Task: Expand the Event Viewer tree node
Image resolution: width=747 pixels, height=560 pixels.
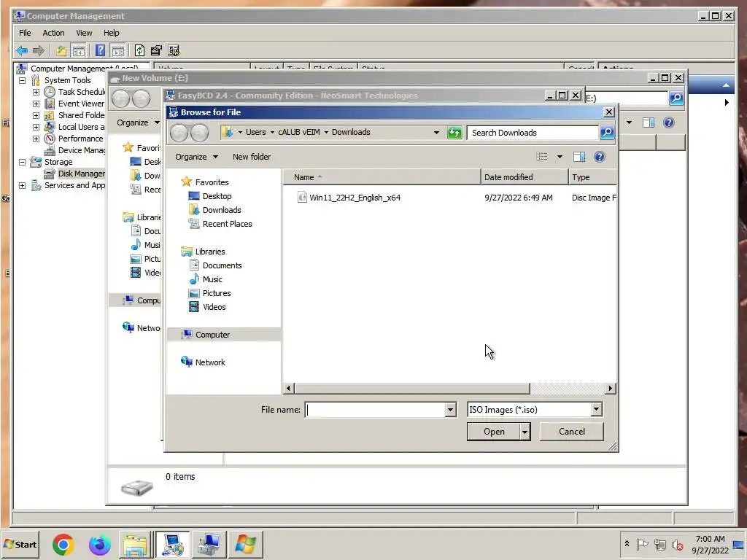Action: pos(36,104)
